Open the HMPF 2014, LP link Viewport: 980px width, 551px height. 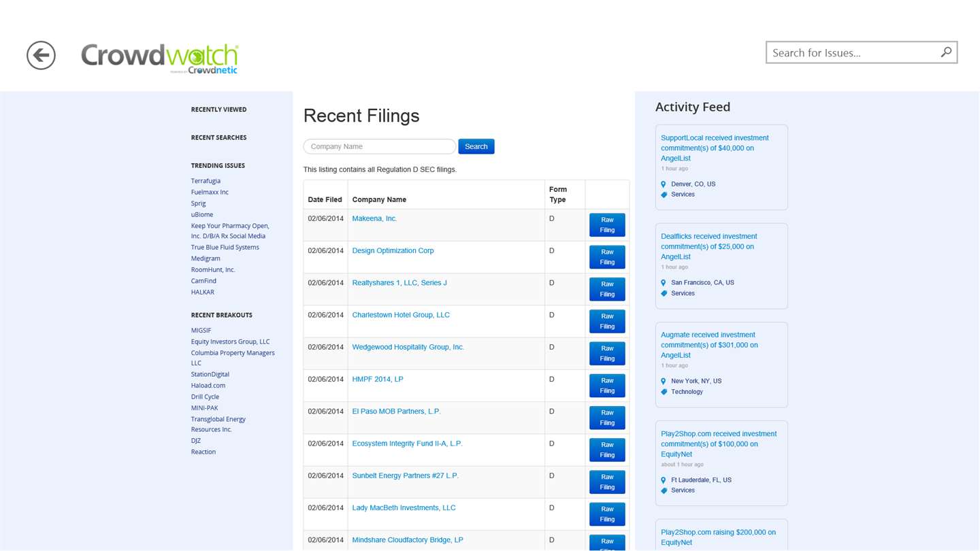point(378,379)
